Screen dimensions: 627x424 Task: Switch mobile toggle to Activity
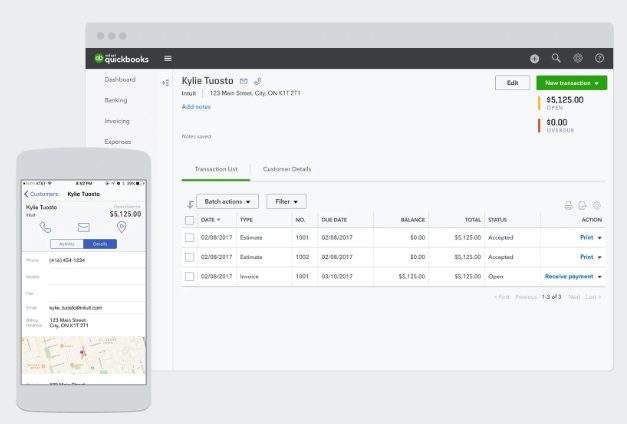[67, 244]
